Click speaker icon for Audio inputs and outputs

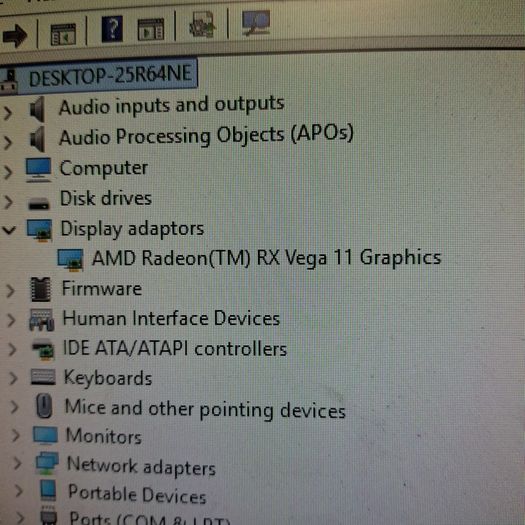pyautogui.click(x=37, y=109)
